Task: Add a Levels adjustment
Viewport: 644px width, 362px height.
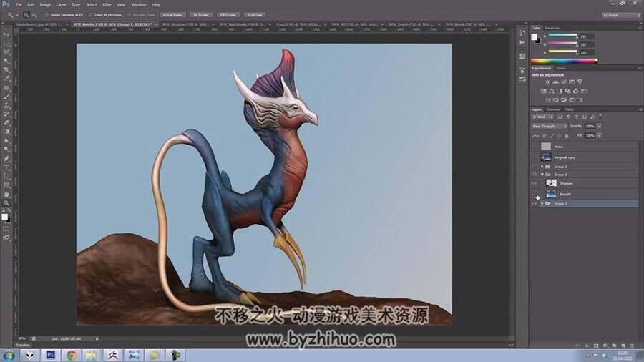Action: 555,82
